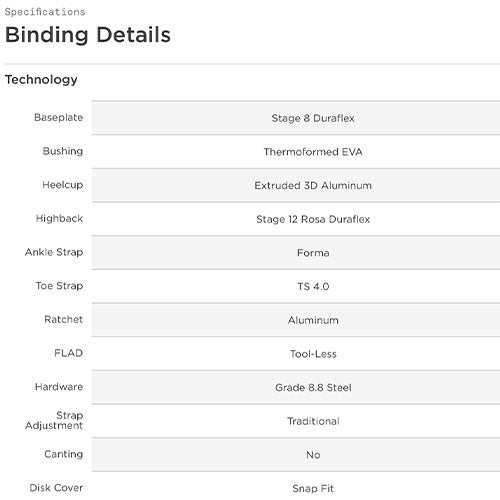Click Grade 8.8 Steel hardware value

[313, 387]
